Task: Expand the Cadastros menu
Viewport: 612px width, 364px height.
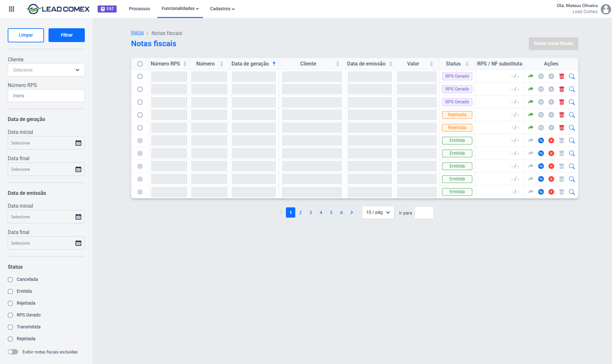Action: 222,9
